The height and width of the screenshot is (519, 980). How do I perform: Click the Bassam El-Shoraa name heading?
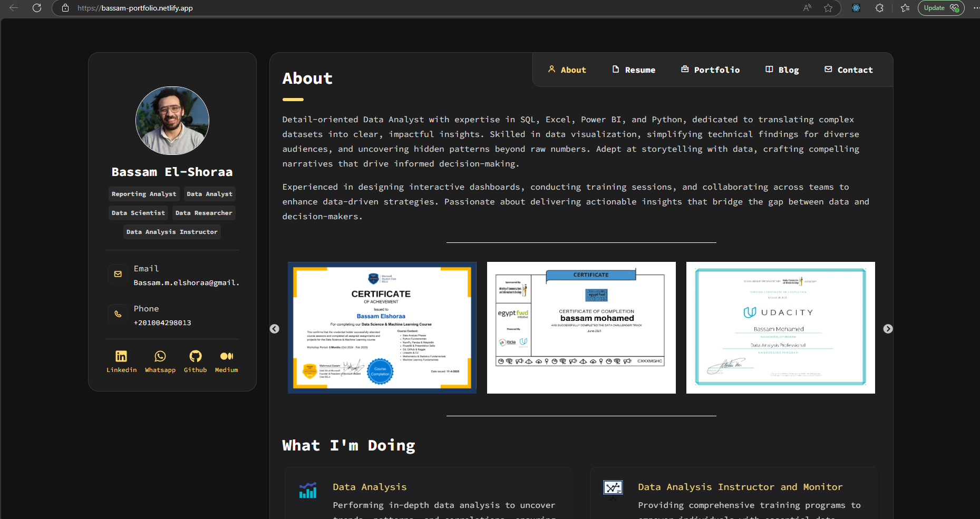pyautogui.click(x=172, y=172)
